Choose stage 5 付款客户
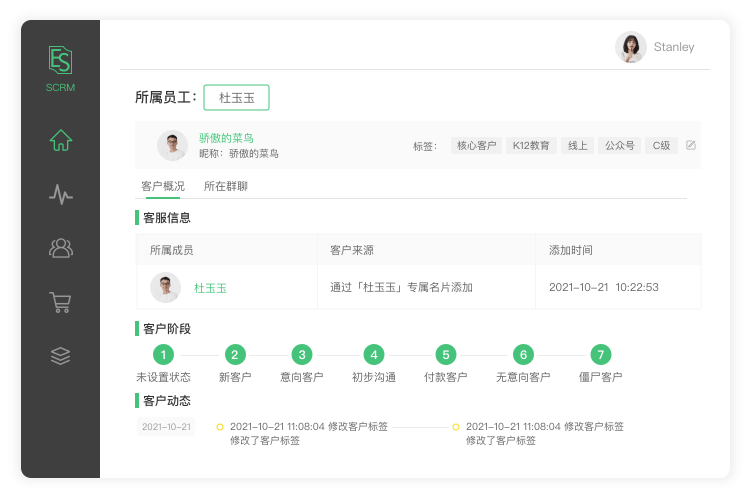The height and width of the screenshot is (497, 751). tap(446, 354)
